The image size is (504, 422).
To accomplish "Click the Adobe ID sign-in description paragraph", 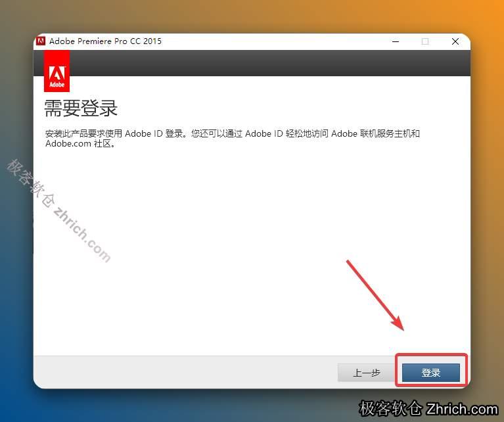I will click(x=233, y=138).
